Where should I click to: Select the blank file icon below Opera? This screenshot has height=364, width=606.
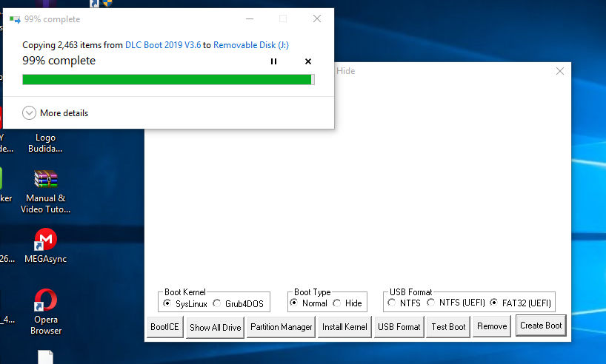[46, 357]
